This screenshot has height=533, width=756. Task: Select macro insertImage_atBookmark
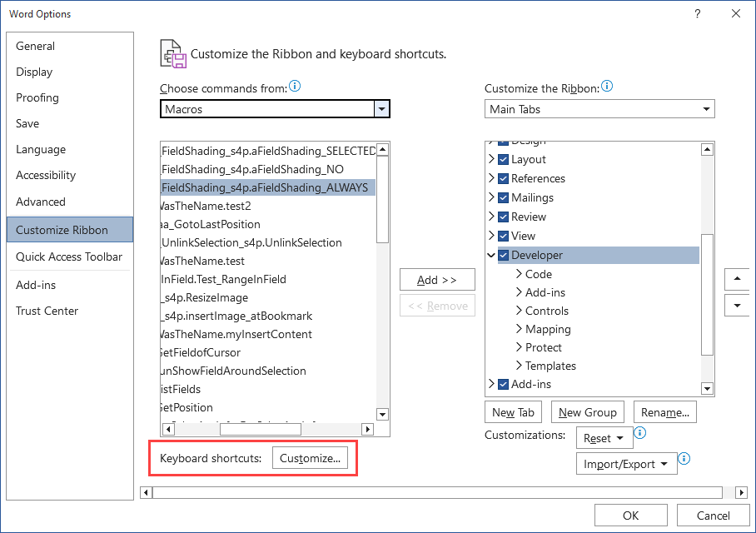click(x=267, y=316)
